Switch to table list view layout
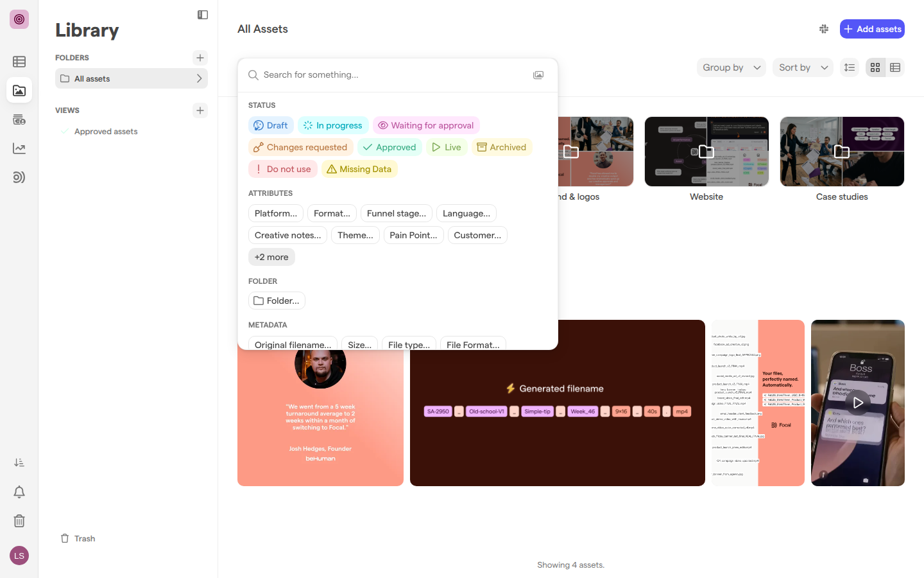 point(895,67)
